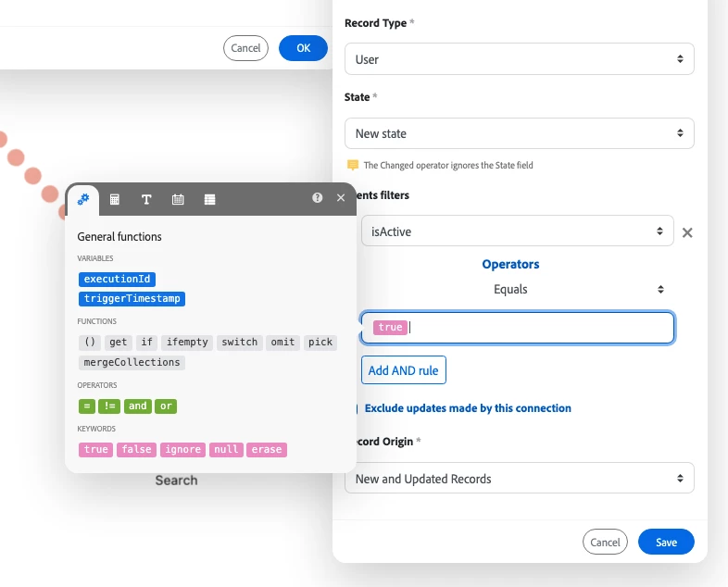Insert the true keyword from the Keywords list
The height and width of the screenshot is (587, 728).
(x=95, y=450)
